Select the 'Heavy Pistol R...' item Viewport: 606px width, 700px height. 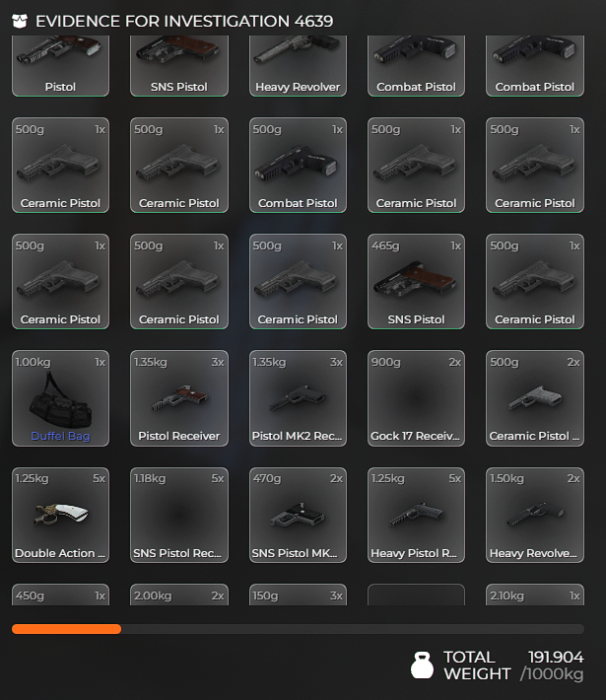click(x=416, y=516)
